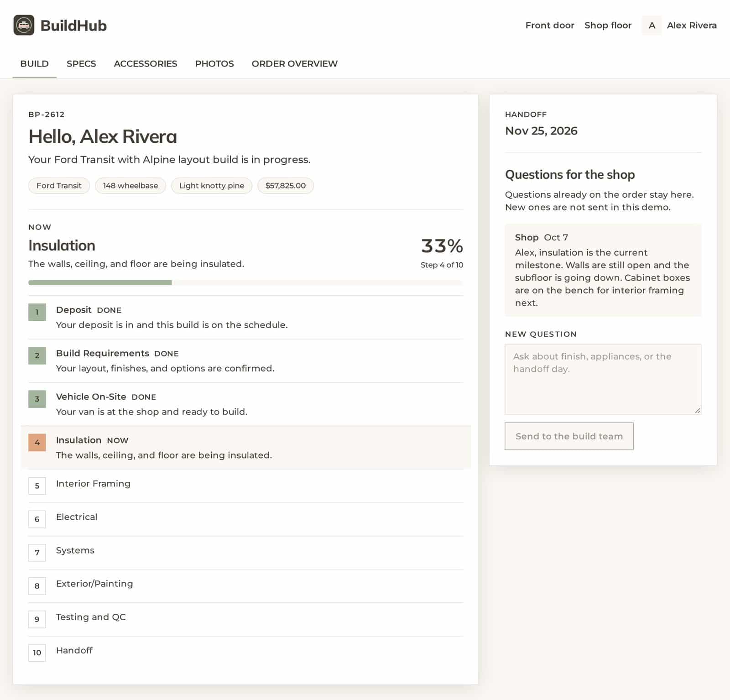Click the Nov 25, 2026 handoff date
This screenshot has width=730, height=700.
click(541, 131)
